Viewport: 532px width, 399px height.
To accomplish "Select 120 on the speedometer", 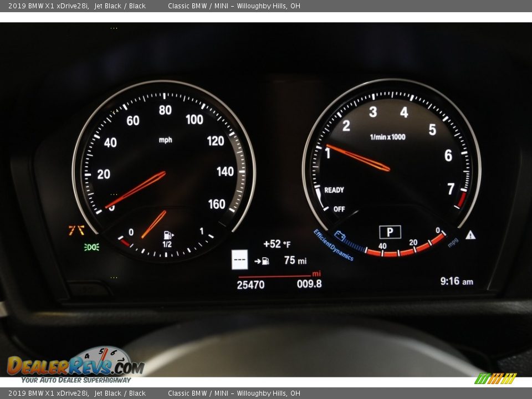I will 216,141.
